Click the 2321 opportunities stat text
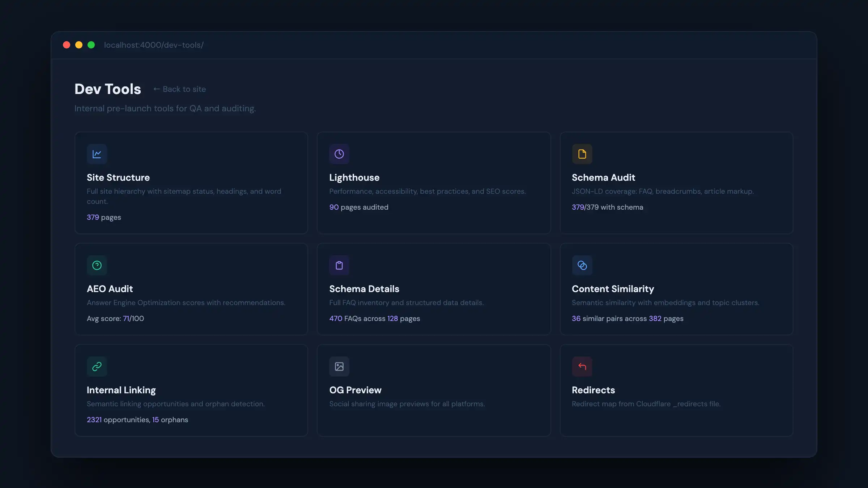Screen dimensions: 868x488 [118, 420]
